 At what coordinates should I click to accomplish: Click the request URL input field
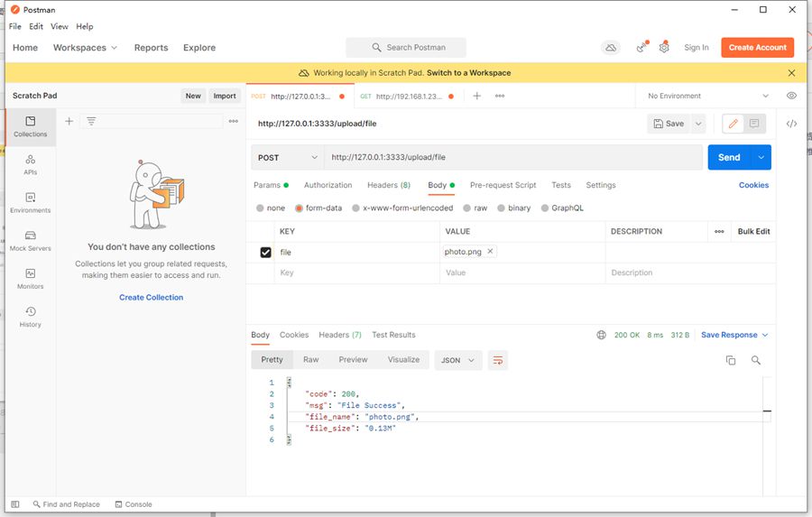512,157
